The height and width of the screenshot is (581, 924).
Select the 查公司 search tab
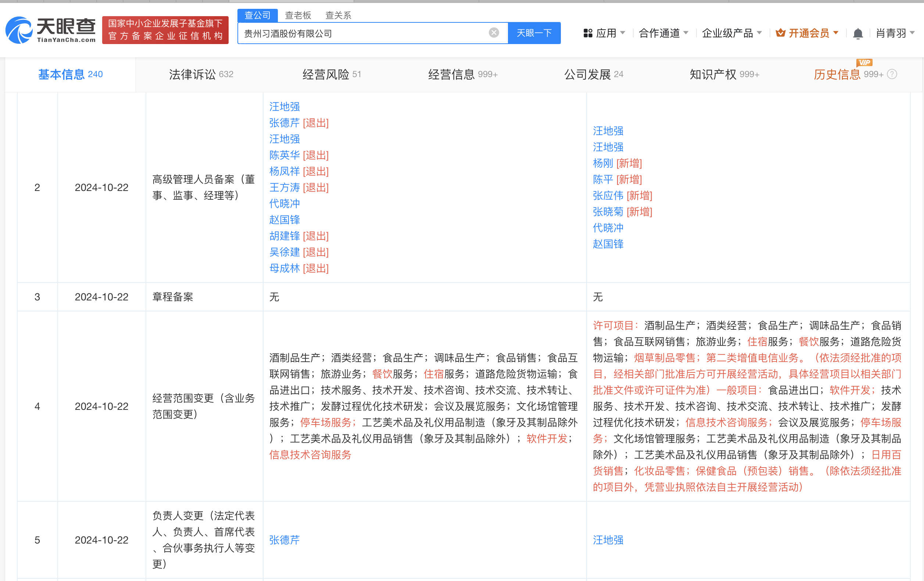[258, 15]
